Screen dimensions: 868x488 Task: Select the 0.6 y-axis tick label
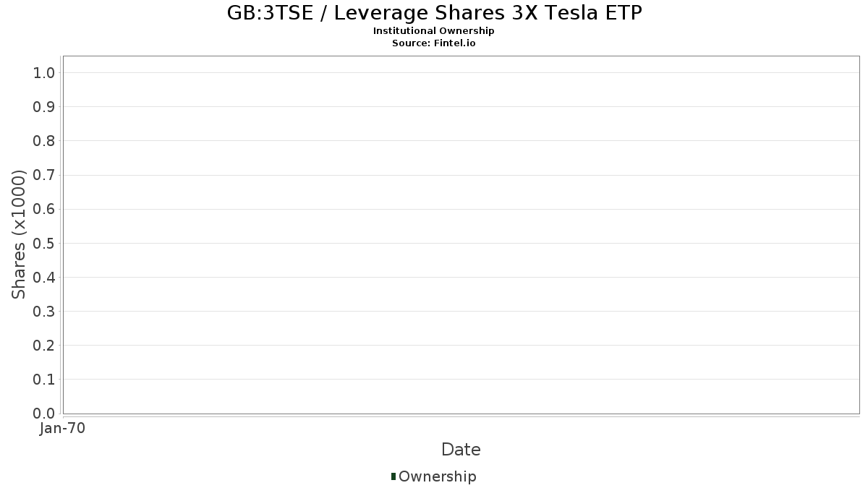pos(44,209)
